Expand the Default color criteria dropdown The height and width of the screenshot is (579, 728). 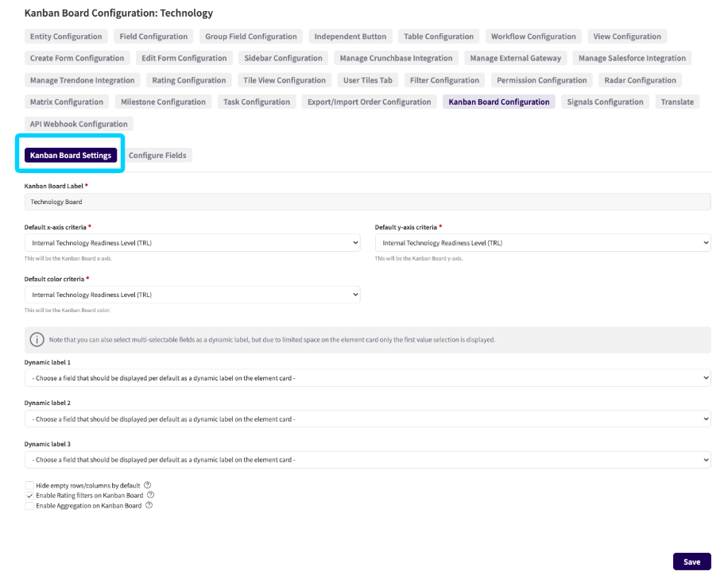point(192,295)
